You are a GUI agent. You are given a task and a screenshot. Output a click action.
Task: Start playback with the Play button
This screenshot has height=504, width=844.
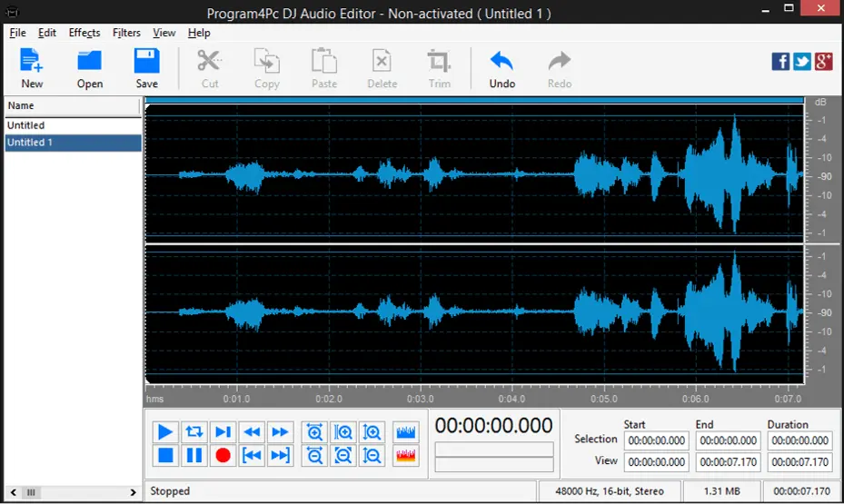click(165, 432)
